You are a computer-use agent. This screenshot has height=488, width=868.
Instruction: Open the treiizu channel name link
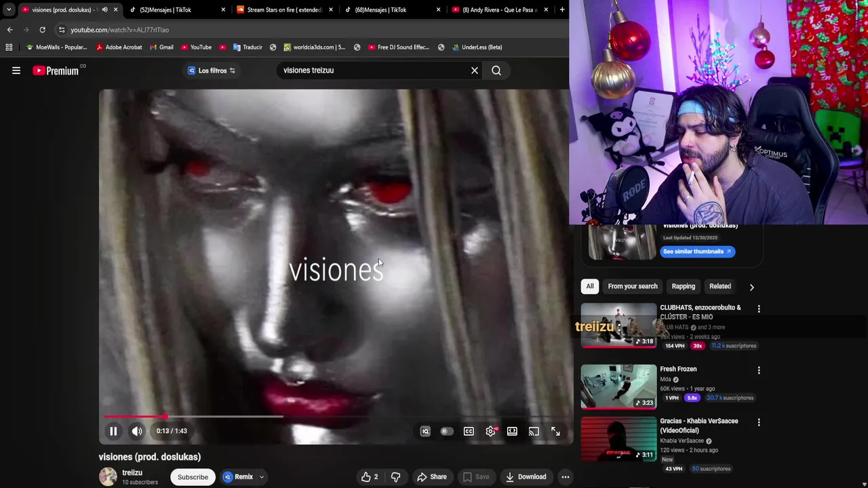pos(132,472)
